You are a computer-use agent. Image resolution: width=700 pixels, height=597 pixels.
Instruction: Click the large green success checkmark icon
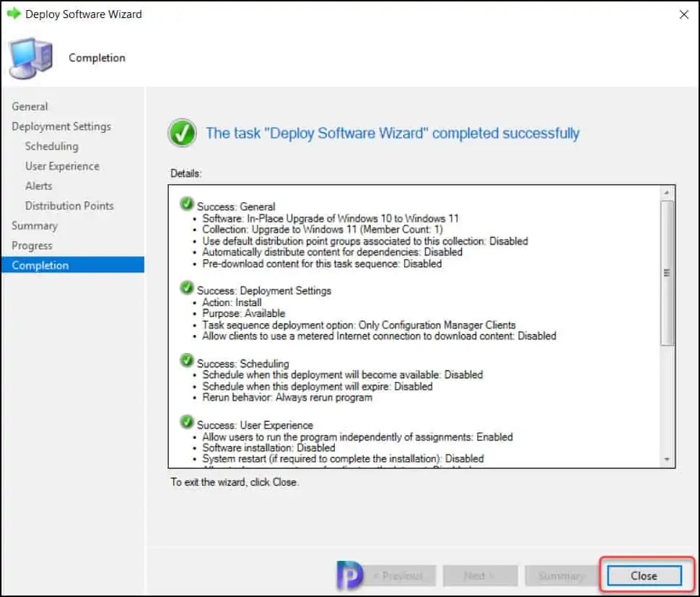pyautogui.click(x=182, y=133)
